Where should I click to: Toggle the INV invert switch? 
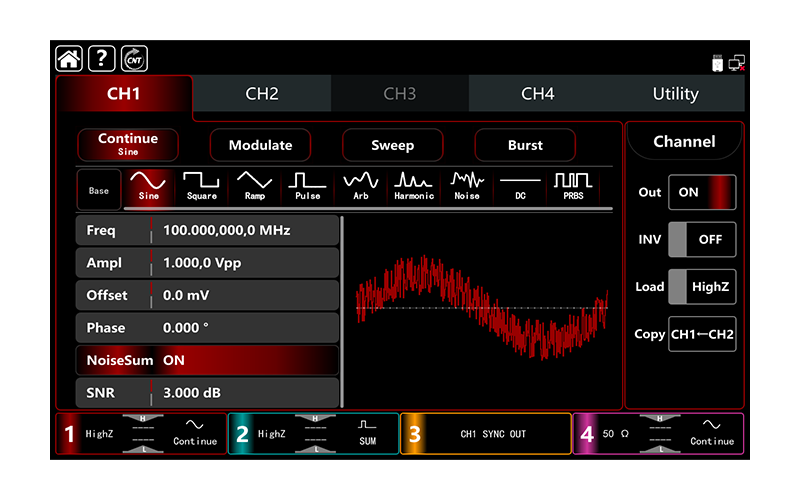coord(701,240)
